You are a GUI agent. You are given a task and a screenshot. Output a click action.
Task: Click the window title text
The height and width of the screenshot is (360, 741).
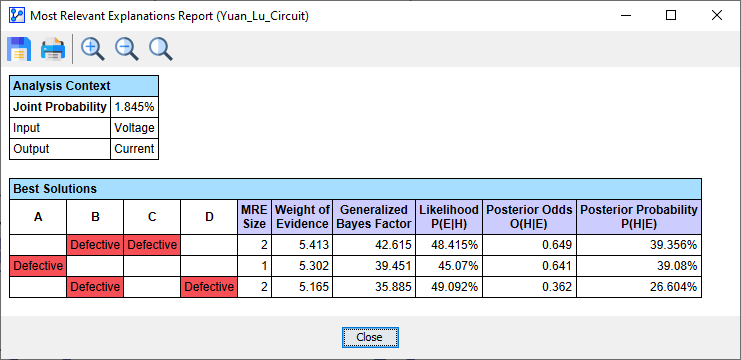[170, 16]
